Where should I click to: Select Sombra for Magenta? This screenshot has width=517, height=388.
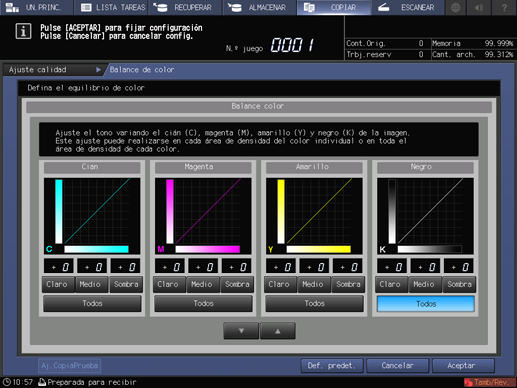pos(237,284)
